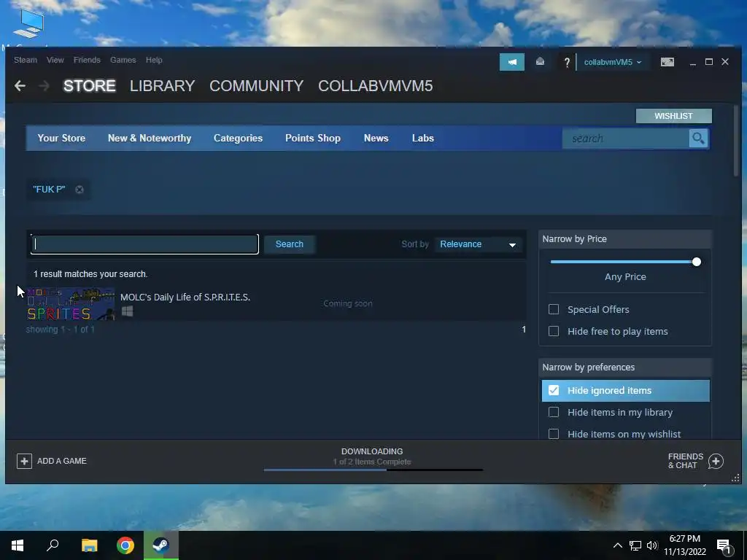Open the collabvmVM5 account dropdown
Viewport: 747px width, 560px height.
point(613,63)
